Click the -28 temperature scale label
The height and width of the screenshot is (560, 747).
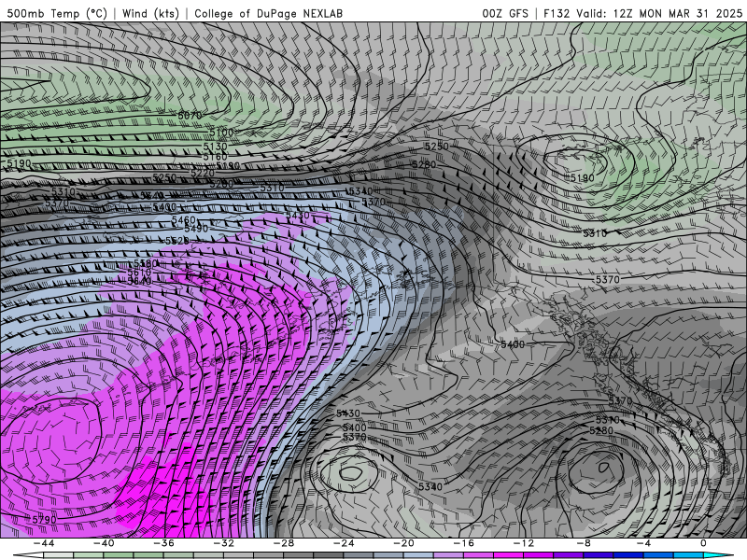[284, 543]
